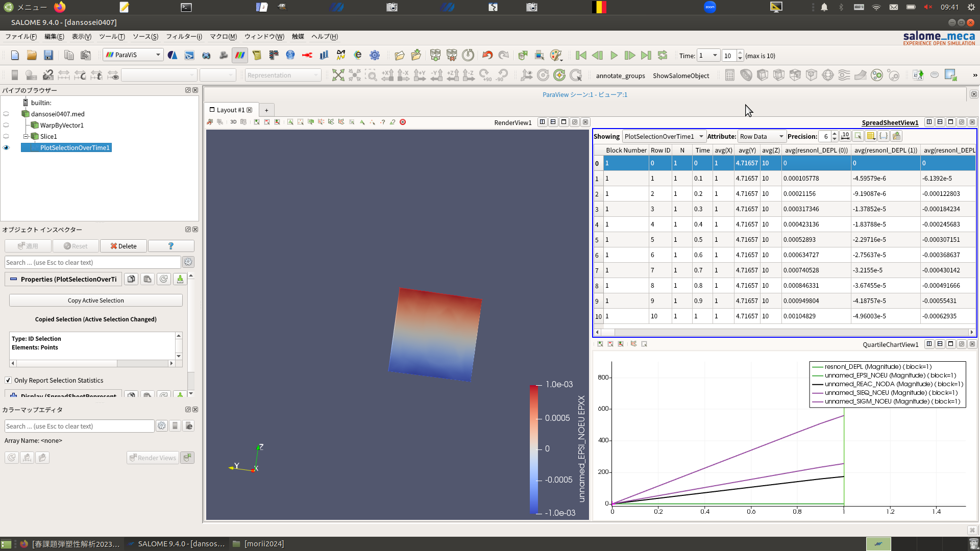Open the Attribute Row Data dropdown

(x=762, y=137)
